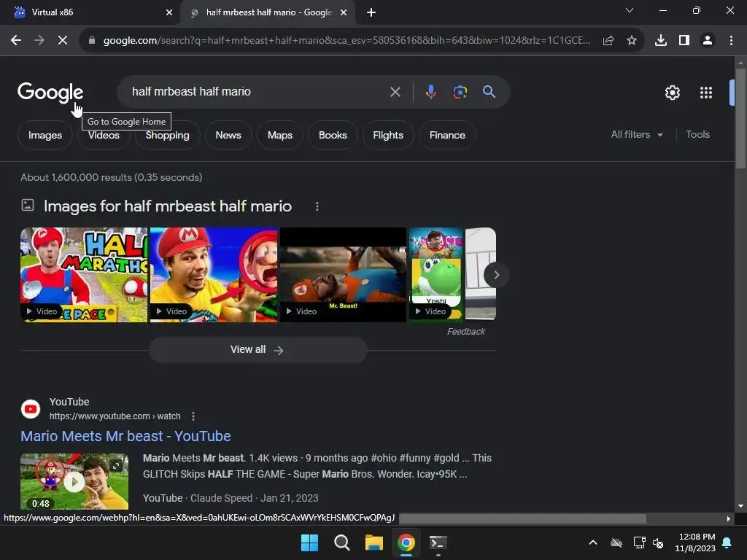Click the youtube.com › watch URL text
Viewport: 747px width, 560px height.
[115, 416]
